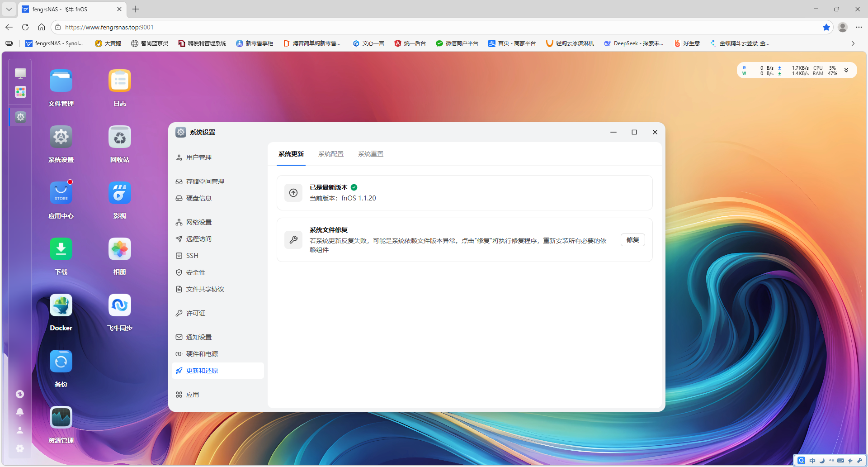Collapse the system performance monitor widget

click(846, 70)
